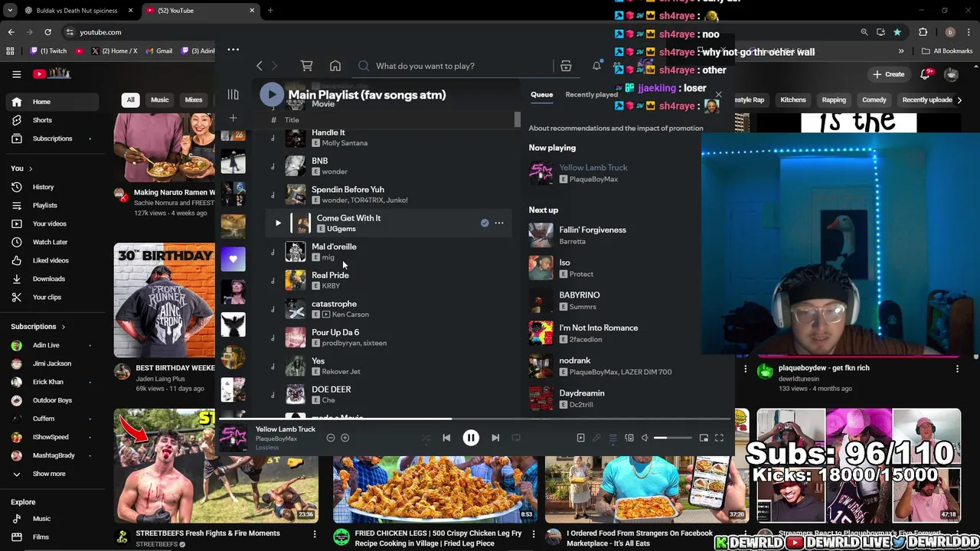The width and height of the screenshot is (980, 551).
Task: Expand the Chrome tab search dropdown
Action: point(10,11)
